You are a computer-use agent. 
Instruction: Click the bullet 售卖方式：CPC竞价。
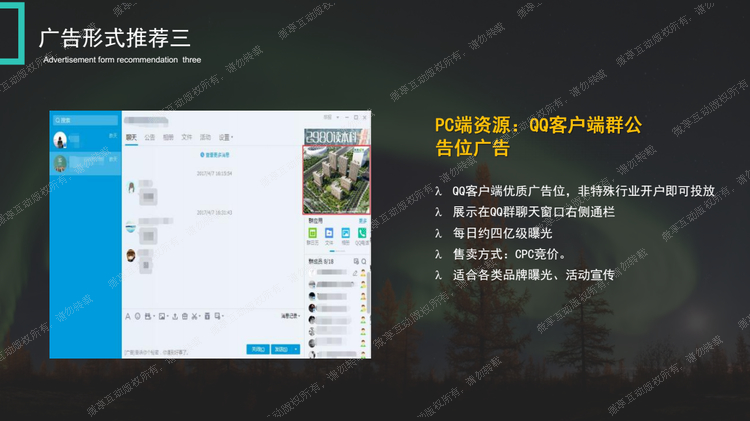coord(510,254)
